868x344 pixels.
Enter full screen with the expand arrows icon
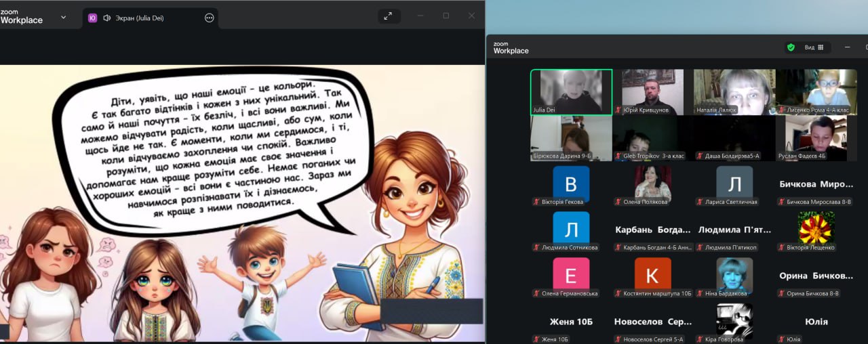388,16
